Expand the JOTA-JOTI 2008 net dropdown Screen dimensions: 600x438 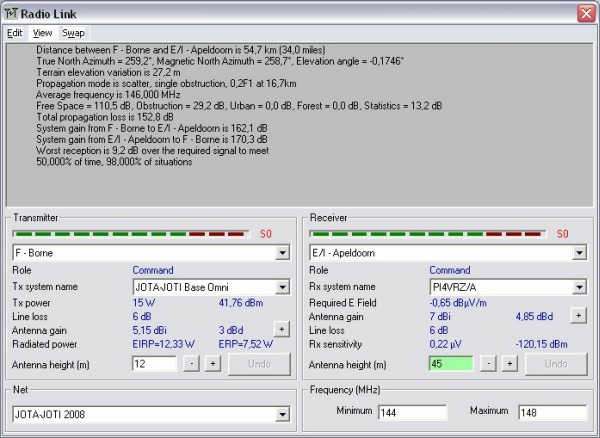282,414
